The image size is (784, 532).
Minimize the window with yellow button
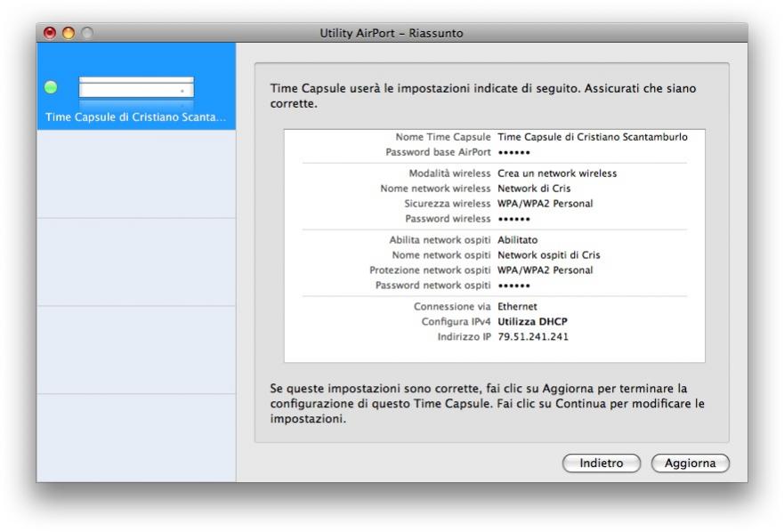(69, 33)
